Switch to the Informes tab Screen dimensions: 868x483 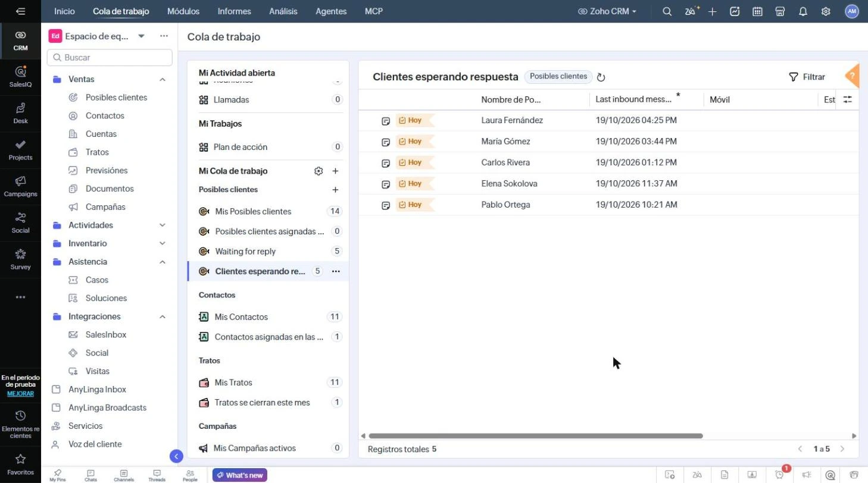(x=234, y=11)
